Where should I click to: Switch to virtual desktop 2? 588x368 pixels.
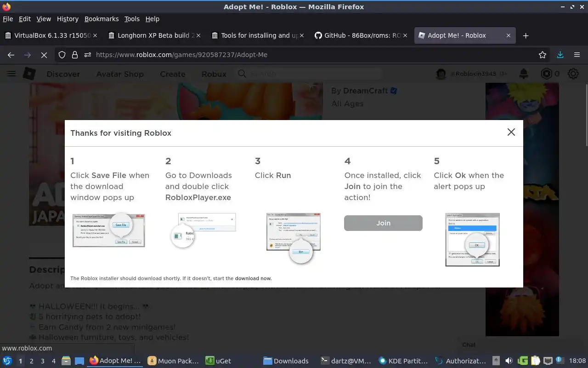click(31, 361)
